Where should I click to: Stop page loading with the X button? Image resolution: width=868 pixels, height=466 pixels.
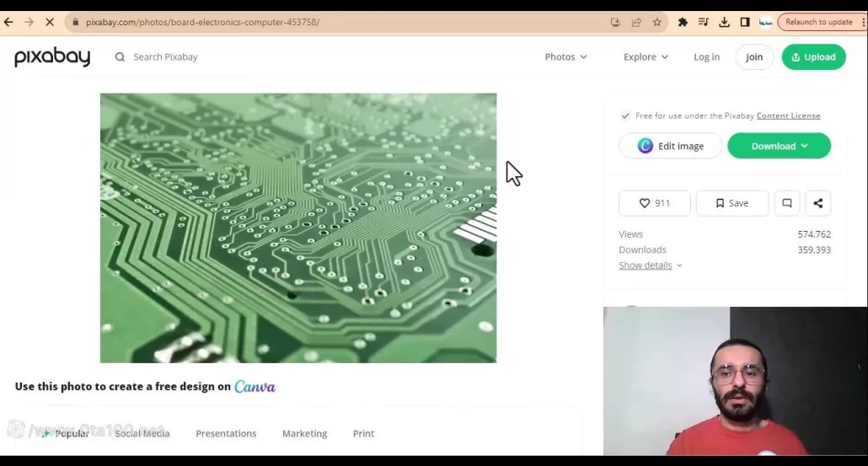point(50,22)
